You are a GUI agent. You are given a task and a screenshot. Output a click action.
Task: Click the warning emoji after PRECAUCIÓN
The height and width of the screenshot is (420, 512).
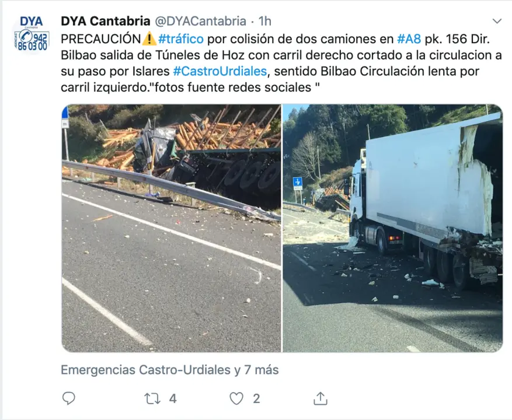149,39
